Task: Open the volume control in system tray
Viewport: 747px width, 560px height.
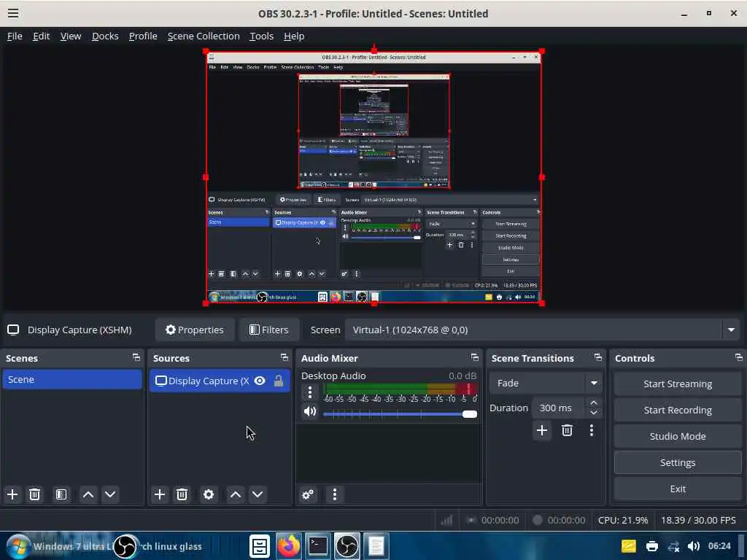Action: (694, 546)
